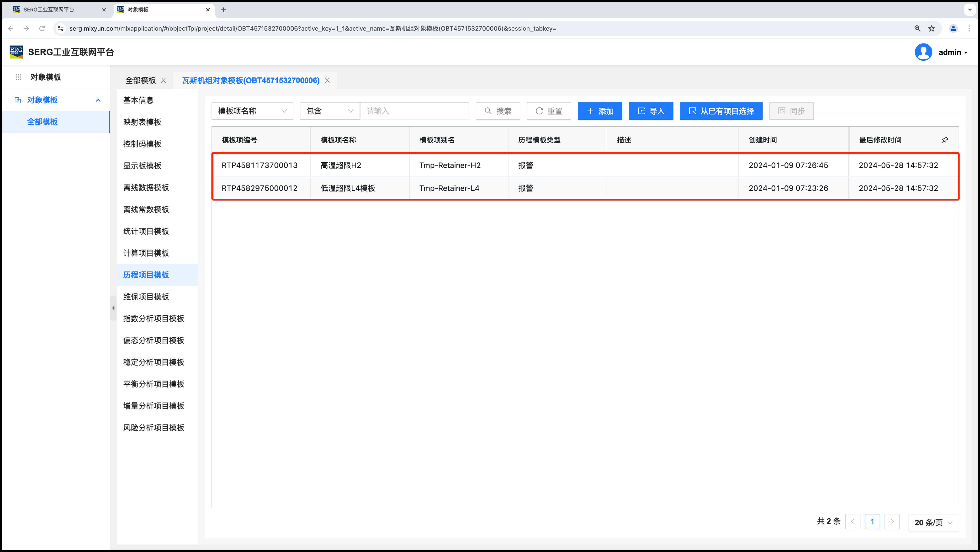Select the 高温超限H2 table row
980x552 pixels.
[341, 165]
